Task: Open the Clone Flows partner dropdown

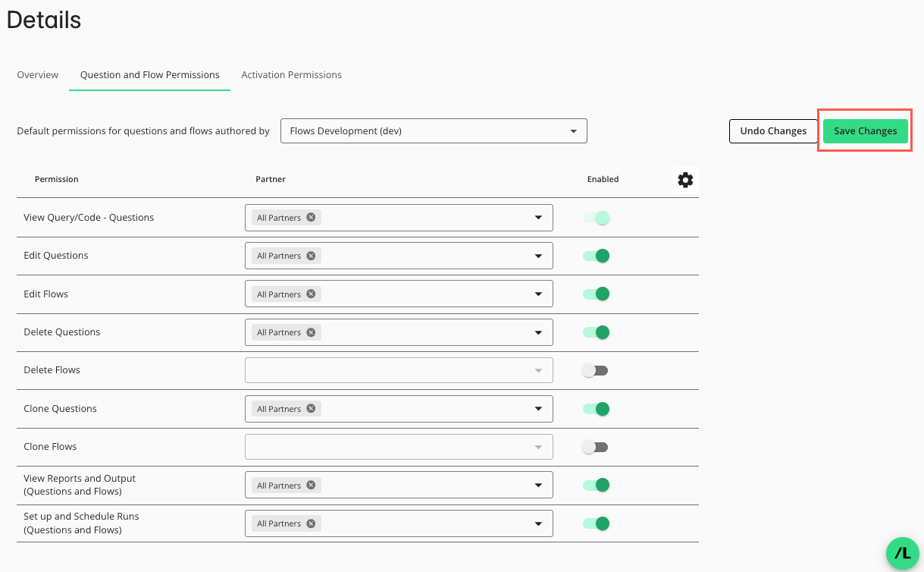Action: click(399, 447)
